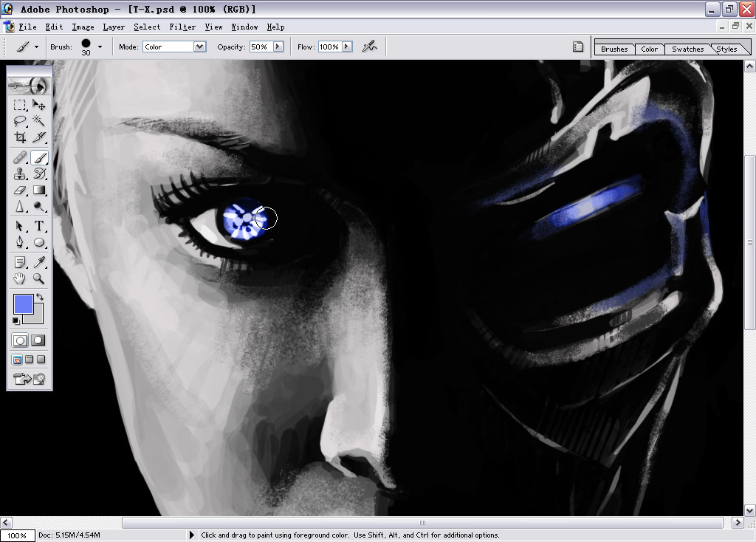Pick the Path Selection arrow tool

(x=20, y=226)
